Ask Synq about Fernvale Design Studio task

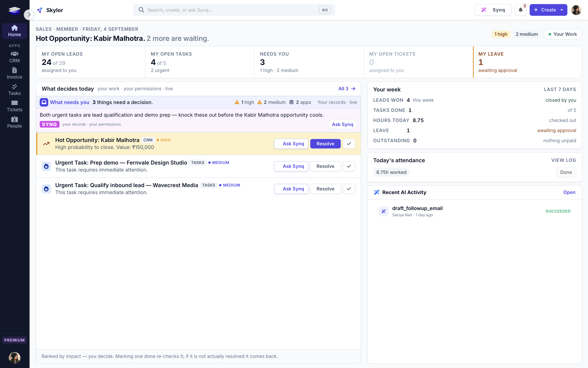tap(291, 166)
